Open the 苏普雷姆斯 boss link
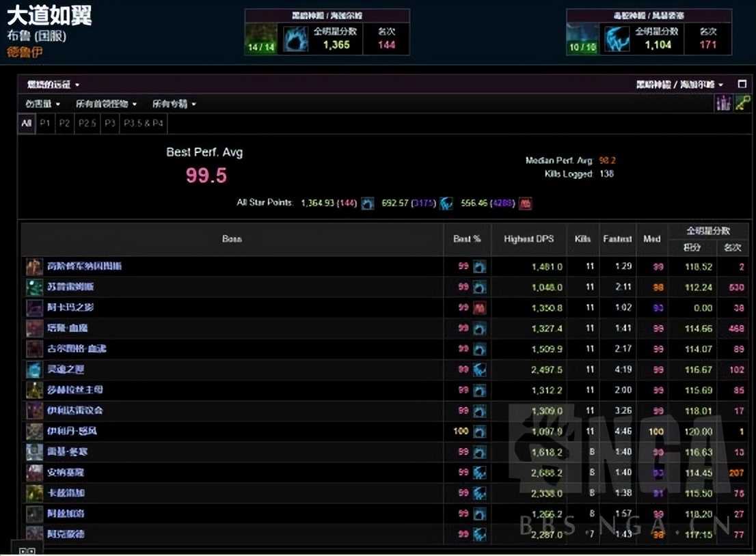The height and width of the screenshot is (556, 756). 70,287
